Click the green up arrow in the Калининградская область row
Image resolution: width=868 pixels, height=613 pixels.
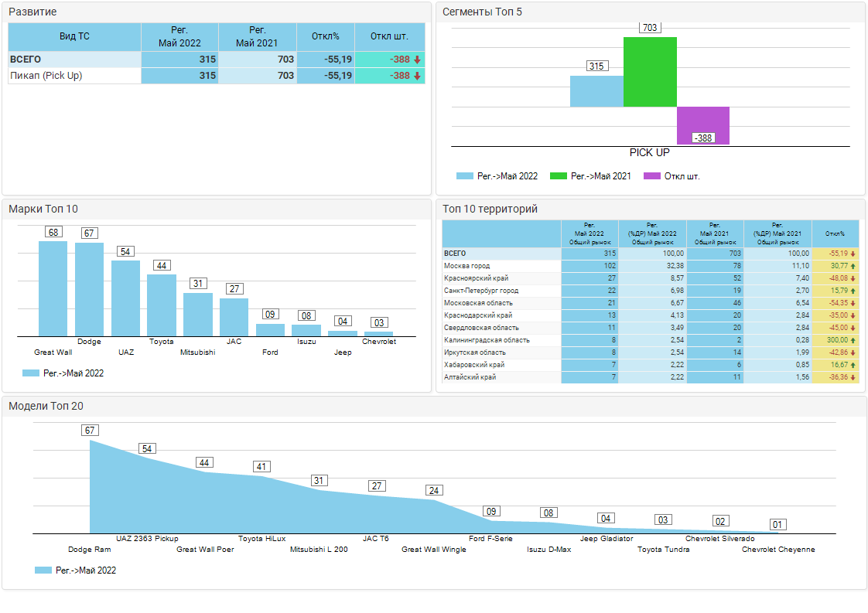[x=853, y=340]
